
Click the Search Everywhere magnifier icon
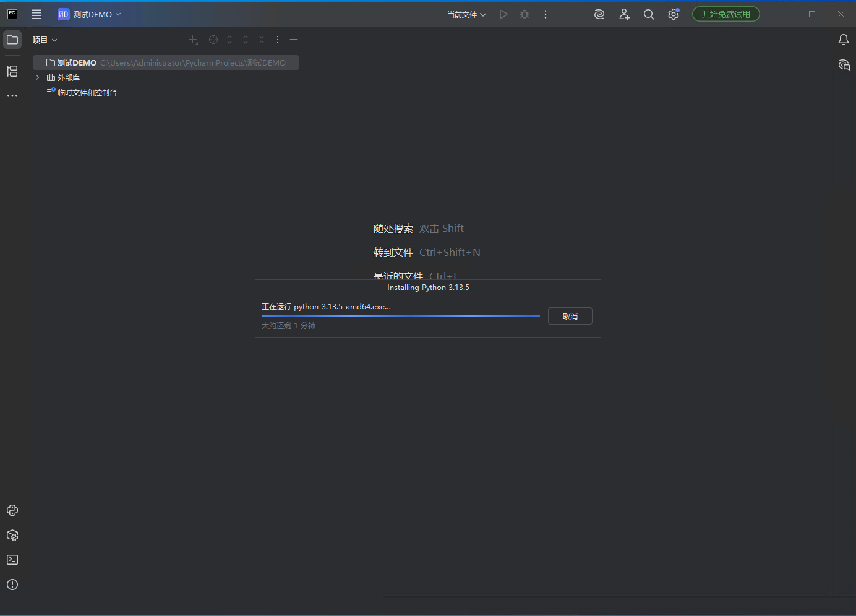click(x=649, y=14)
